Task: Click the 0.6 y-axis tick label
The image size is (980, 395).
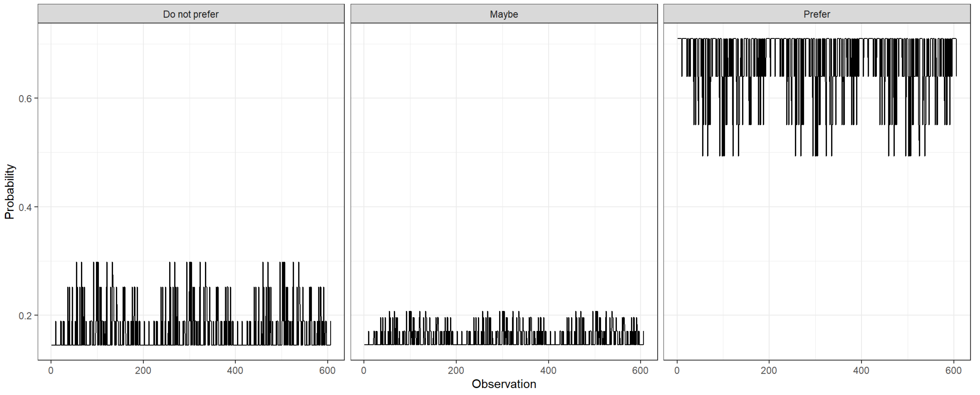Action: coord(25,99)
